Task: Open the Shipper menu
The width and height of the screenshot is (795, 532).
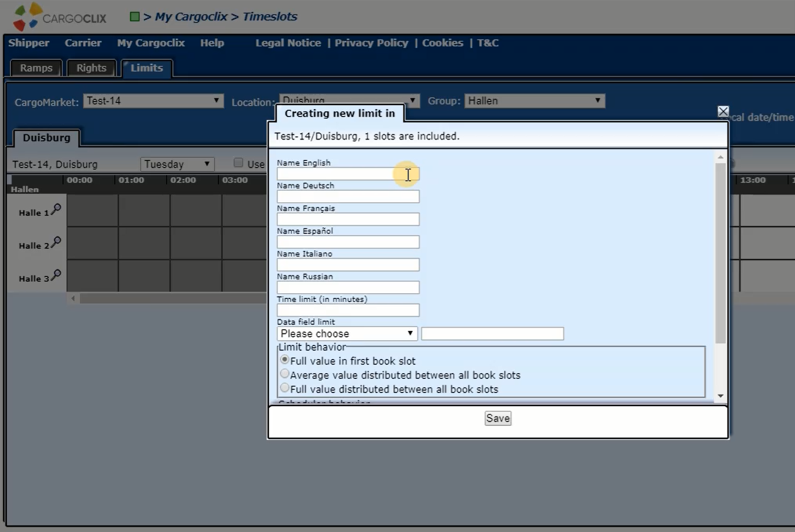Action: point(29,43)
